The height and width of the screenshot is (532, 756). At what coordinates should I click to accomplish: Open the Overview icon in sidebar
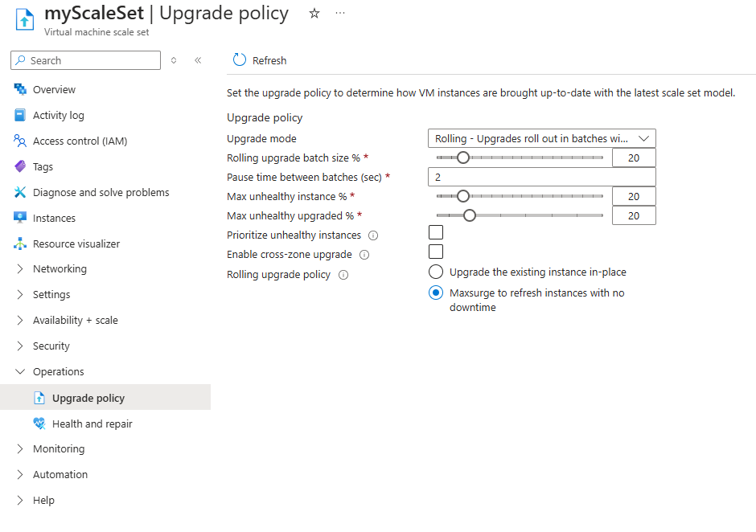point(22,89)
